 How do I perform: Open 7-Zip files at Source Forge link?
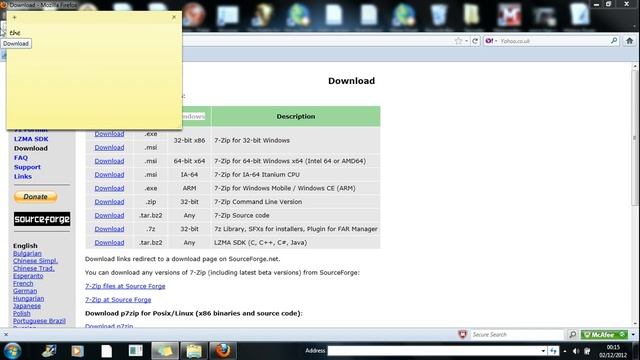[x=125, y=286]
